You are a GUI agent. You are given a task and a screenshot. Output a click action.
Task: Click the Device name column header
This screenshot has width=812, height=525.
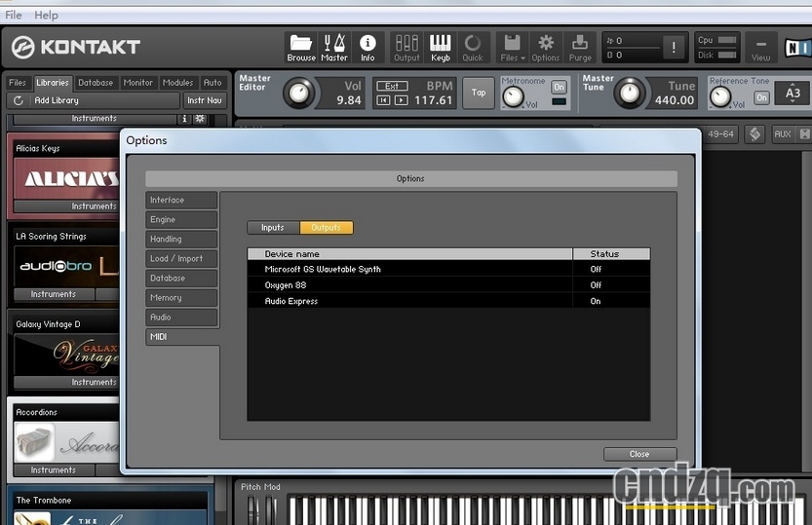pyautogui.click(x=410, y=254)
